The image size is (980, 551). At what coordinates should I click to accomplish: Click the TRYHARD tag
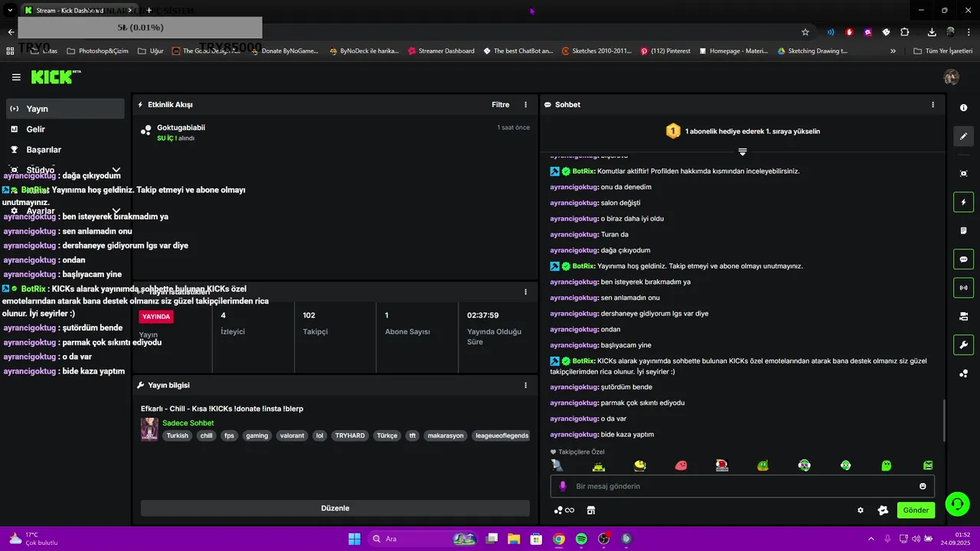350,435
